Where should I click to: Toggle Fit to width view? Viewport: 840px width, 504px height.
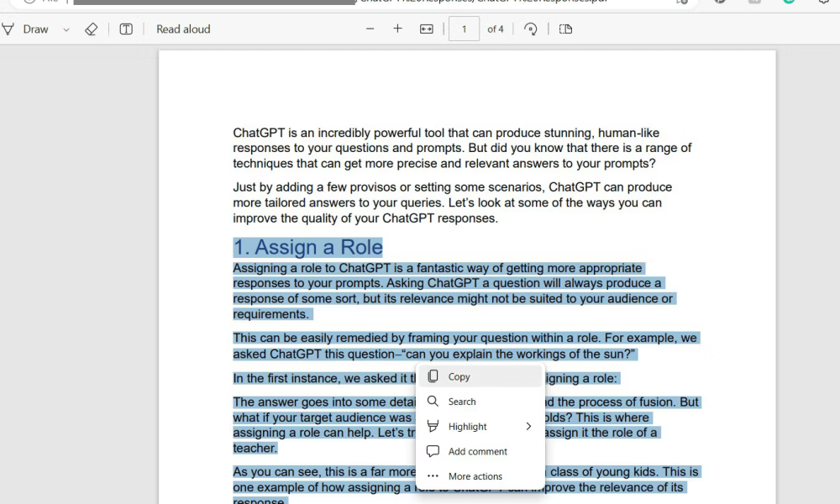point(427,29)
